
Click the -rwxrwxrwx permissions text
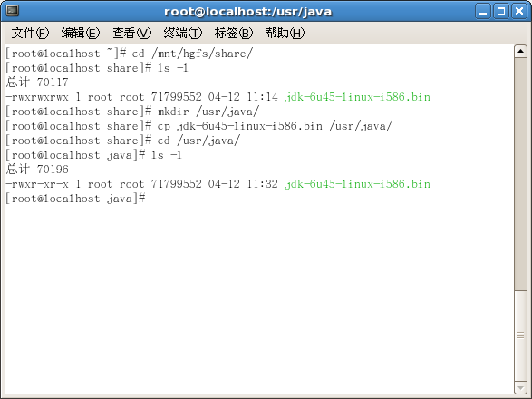coord(37,97)
